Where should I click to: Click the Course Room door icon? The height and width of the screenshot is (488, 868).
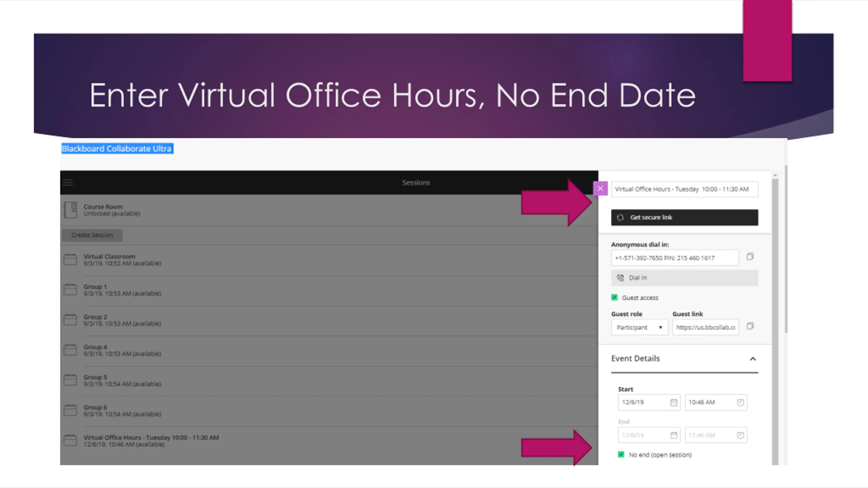[71, 210]
